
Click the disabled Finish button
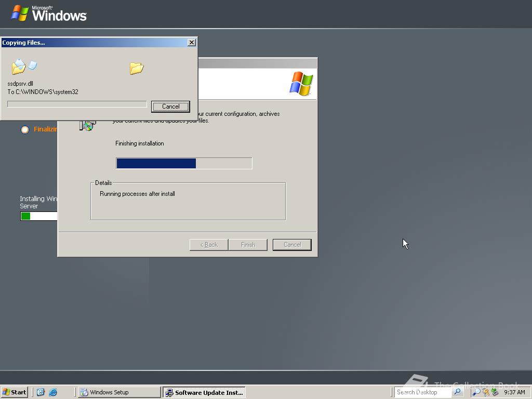pos(248,245)
